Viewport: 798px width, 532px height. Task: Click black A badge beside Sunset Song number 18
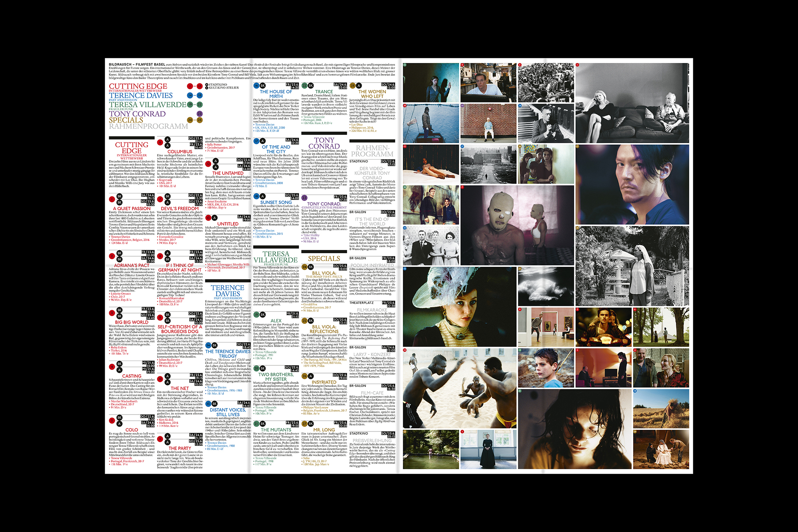click(263, 196)
